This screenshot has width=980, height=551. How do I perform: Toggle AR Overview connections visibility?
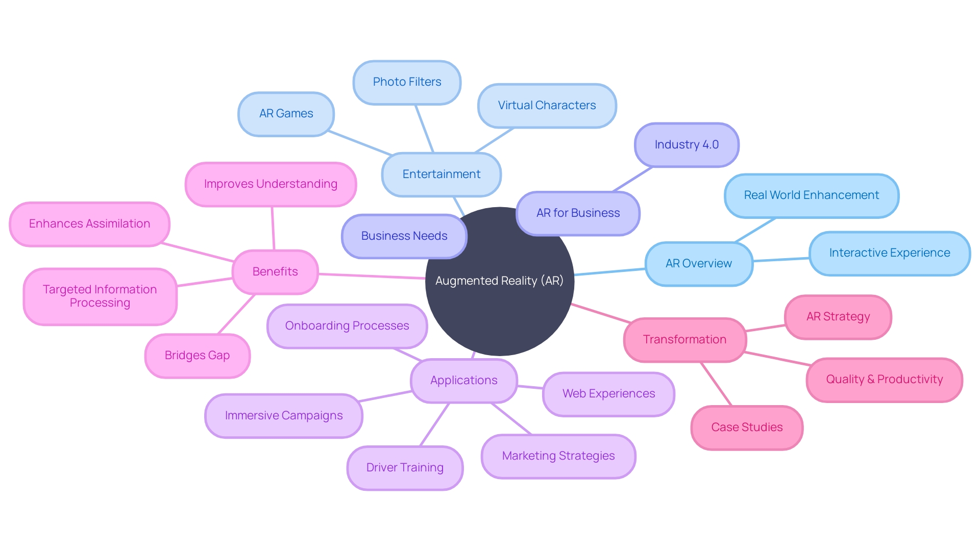706,262
